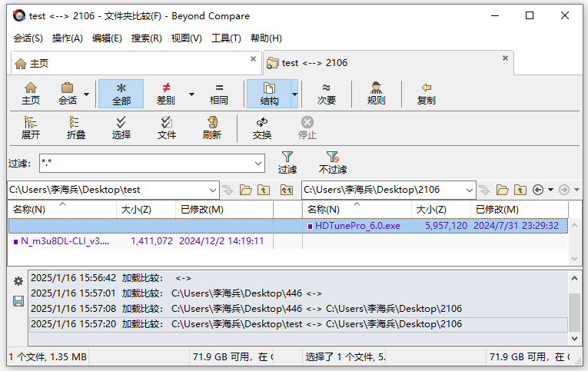Open the 工具(T) menu
This screenshot has height=371, width=588.
[x=226, y=38]
